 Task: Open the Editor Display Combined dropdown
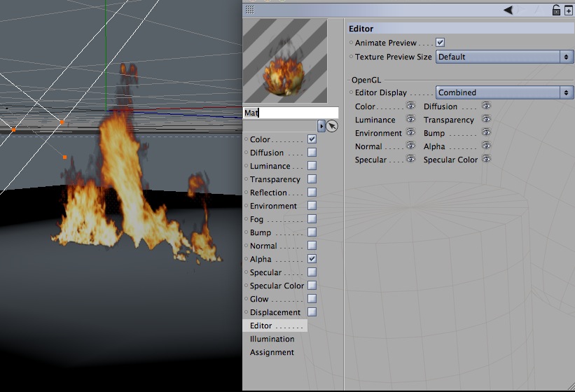[x=504, y=92]
